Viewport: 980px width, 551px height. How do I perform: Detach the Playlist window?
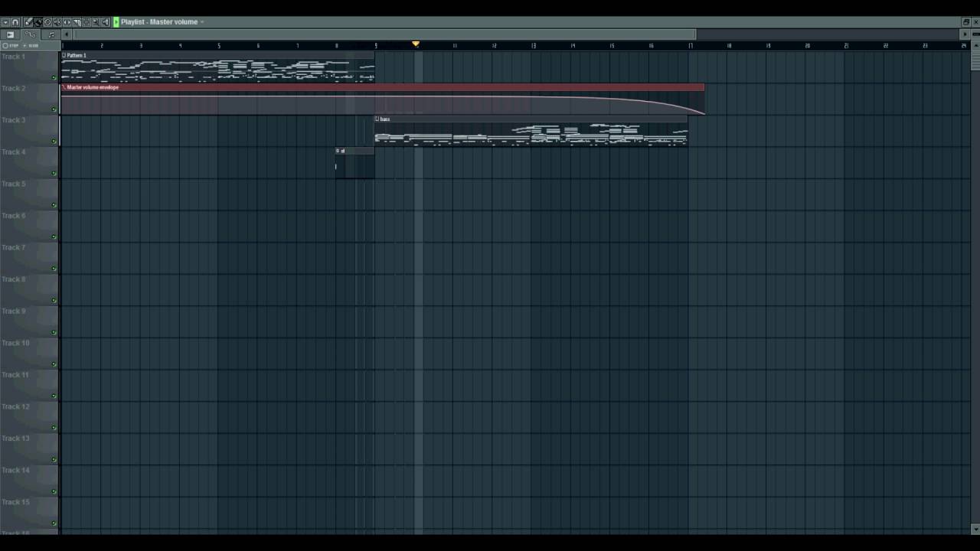[x=966, y=21]
